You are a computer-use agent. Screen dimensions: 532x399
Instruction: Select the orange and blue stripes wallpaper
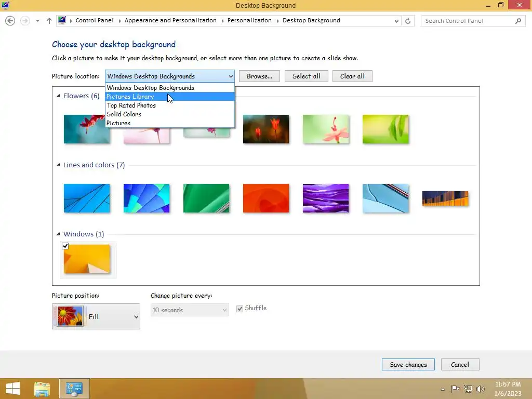pos(445,198)
